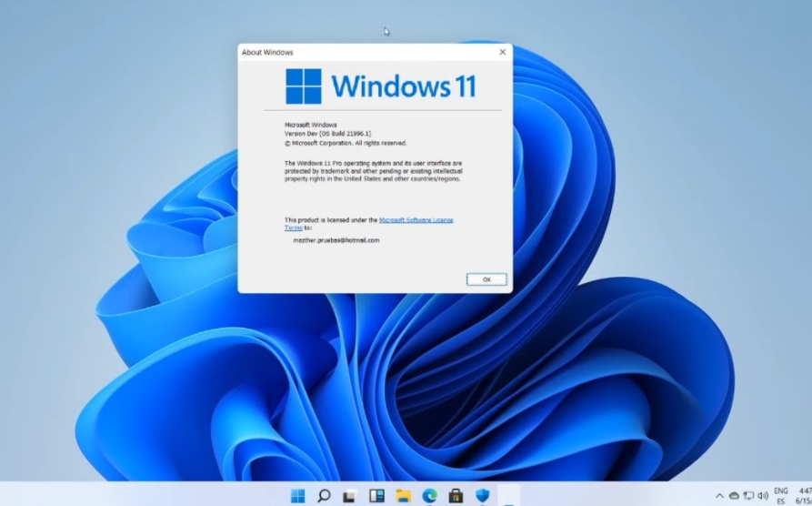The height and width of the screenshot is (506, 812).
Task: Expand the hidden tray icons chevron
Action: click(x=719, y=496)
